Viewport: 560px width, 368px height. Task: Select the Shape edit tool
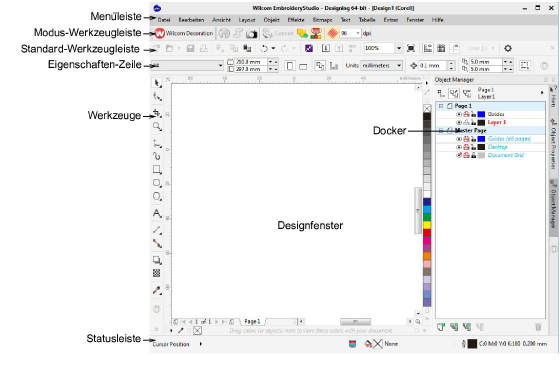point(156,96)
